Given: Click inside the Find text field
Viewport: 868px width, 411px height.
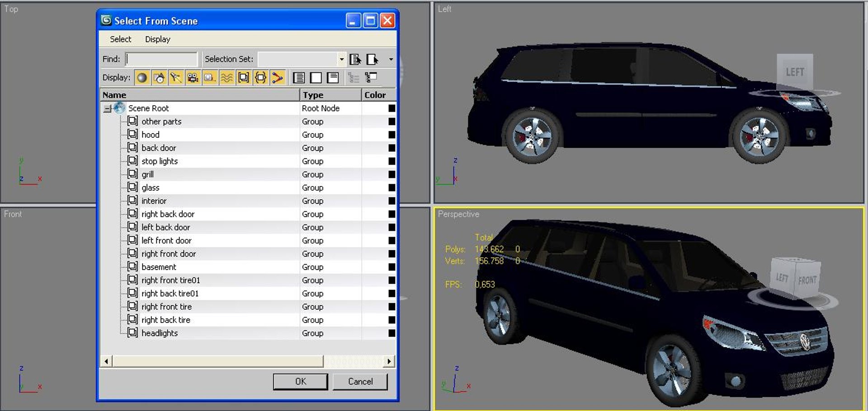Looking at the screenshot, I should click(x=161, y=59).
